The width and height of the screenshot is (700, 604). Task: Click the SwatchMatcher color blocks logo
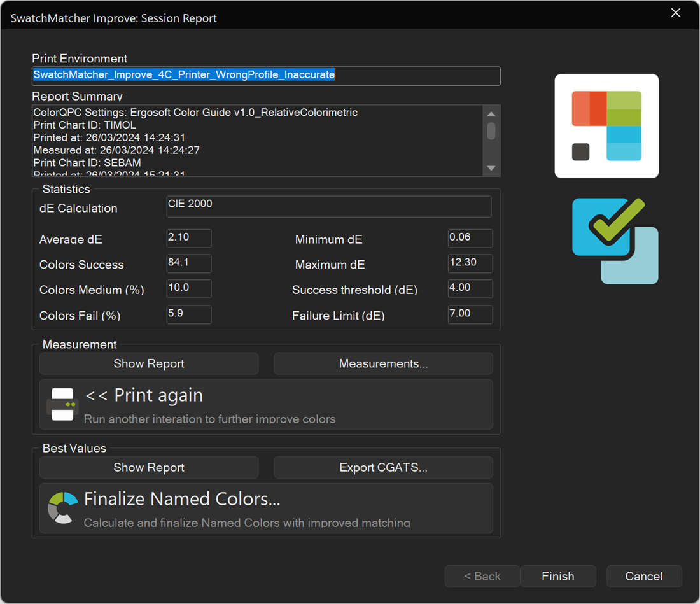pyautogui.click(x=606, y=126)
